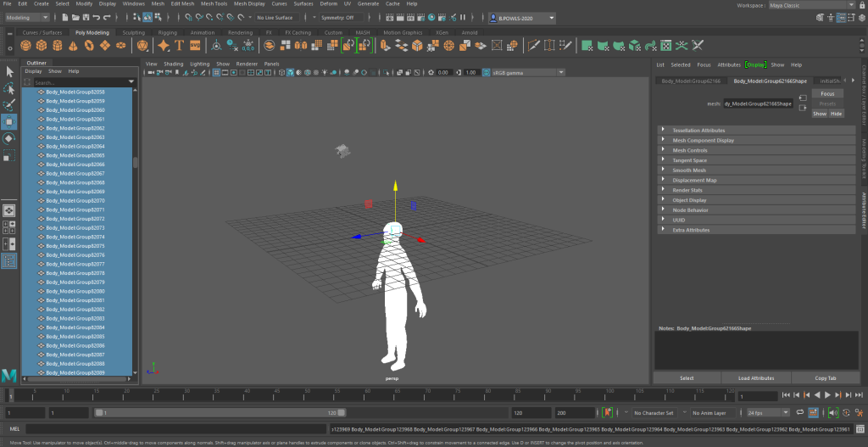Click the Save scene icon

pos(85,18)
